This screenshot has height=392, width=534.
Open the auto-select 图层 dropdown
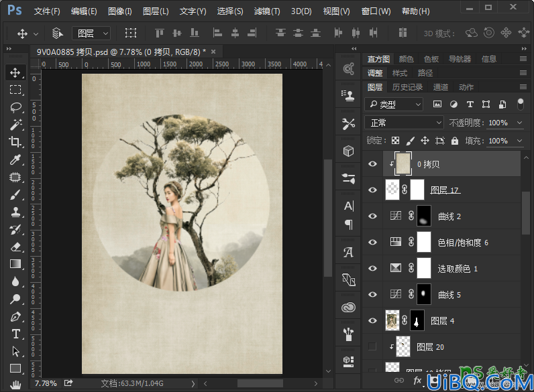(91, 34)
